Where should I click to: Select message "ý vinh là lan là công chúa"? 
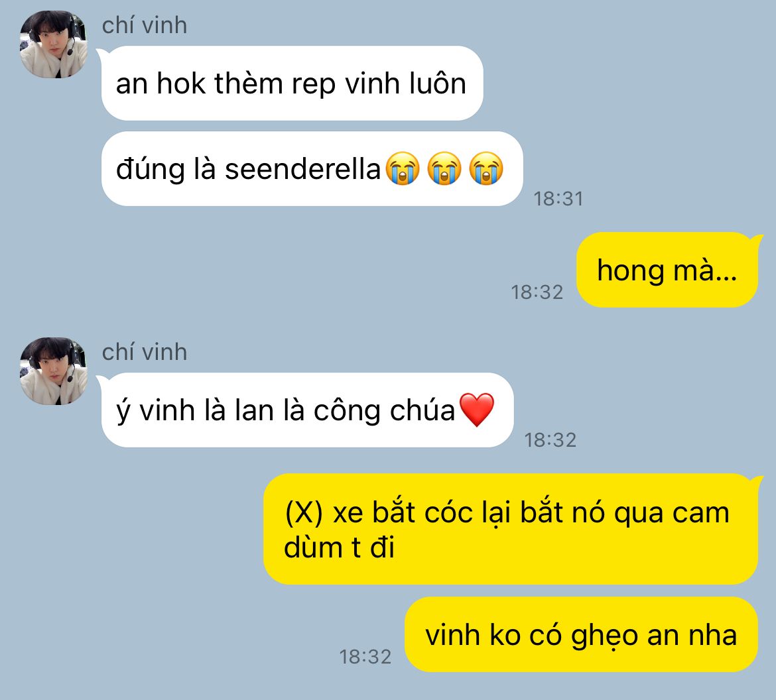click(x=307, y=410)
